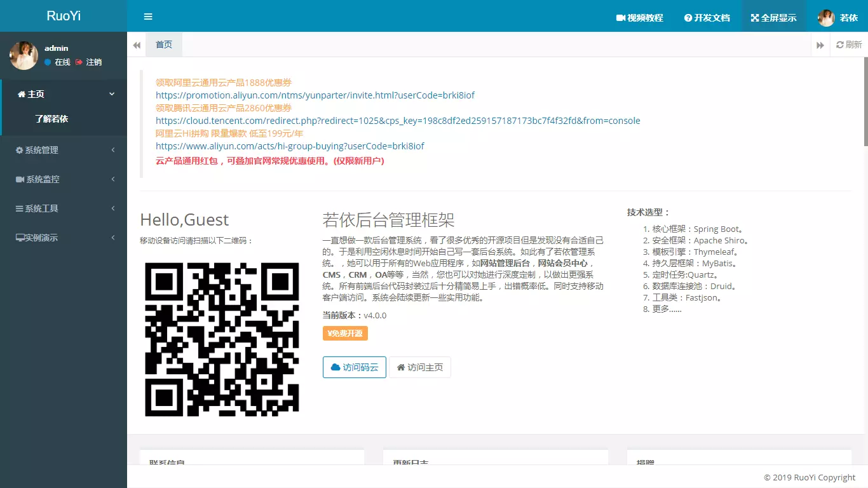Click the 若依 user avatar in header
This screenshot has width=868, height=488.
(x=826, y=18)
